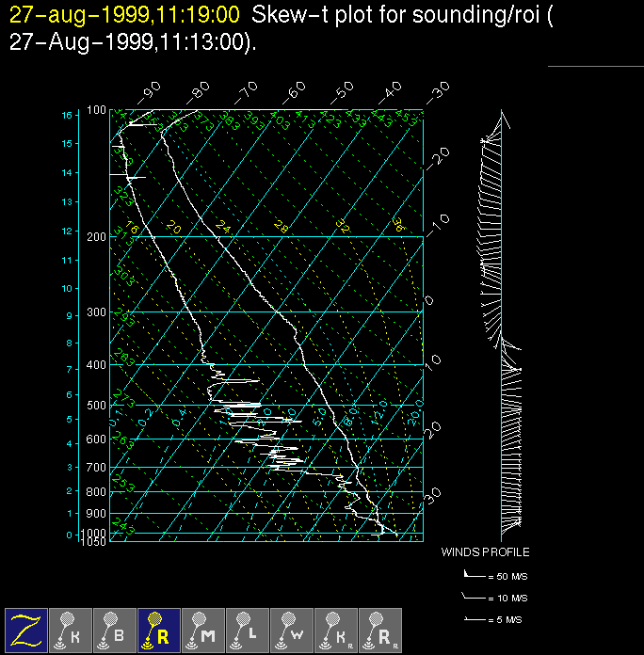Screen dimensions: 644x655
Task: Select the W sounding balloon icon
Action: click(293, 630)
